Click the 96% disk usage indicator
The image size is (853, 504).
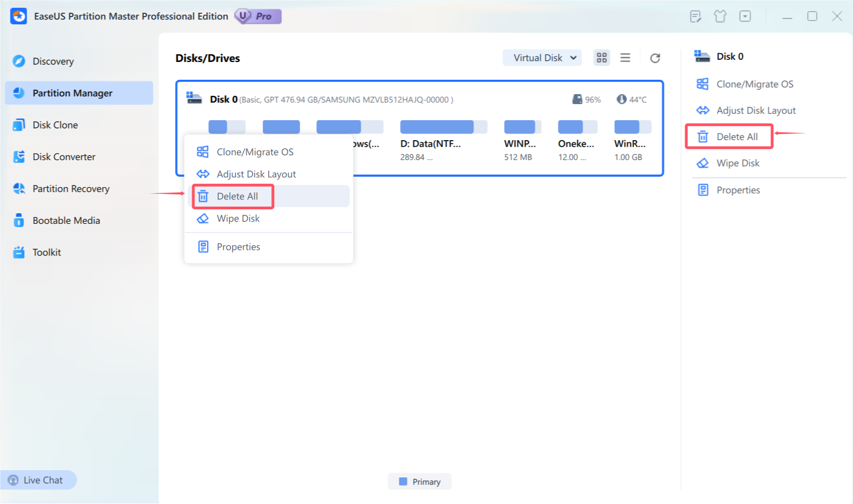click(587, 100)
